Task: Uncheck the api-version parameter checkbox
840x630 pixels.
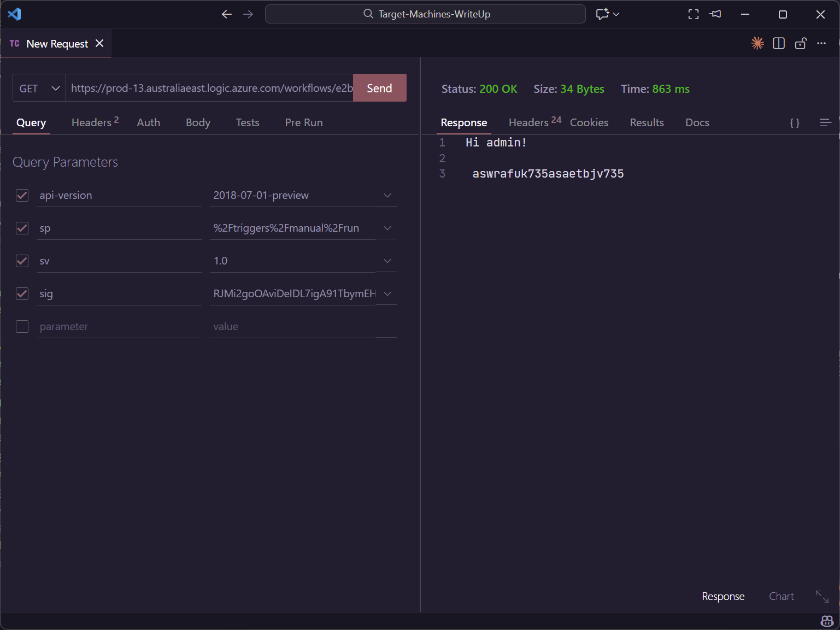Action: tap(22, 196)
